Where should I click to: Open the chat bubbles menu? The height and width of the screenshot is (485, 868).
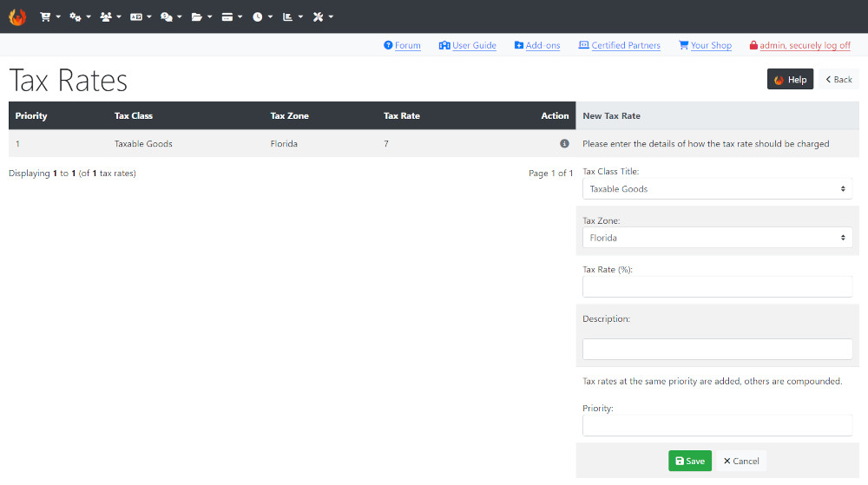(x=171, y=17)
